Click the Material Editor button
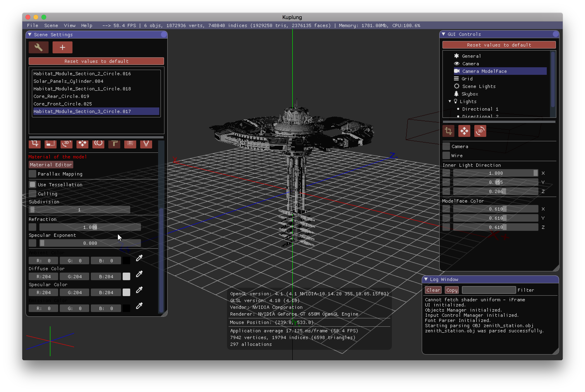 click(x=51, y=165)
